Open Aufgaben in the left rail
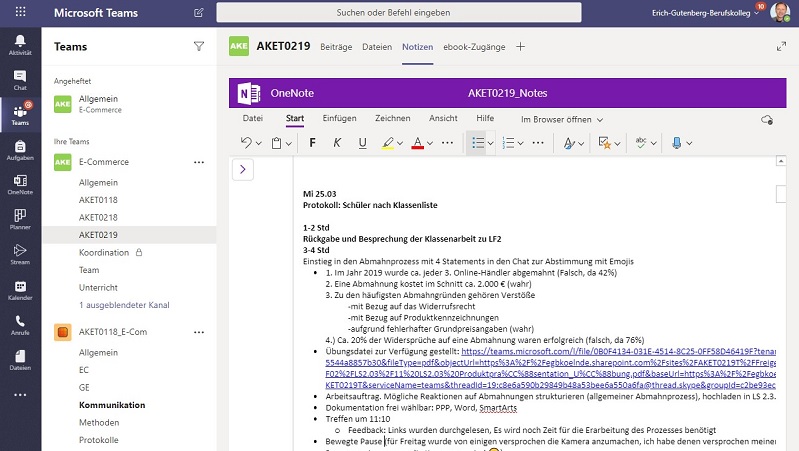The width and height of the screenshot is (799, 451). tap(20, 150)
